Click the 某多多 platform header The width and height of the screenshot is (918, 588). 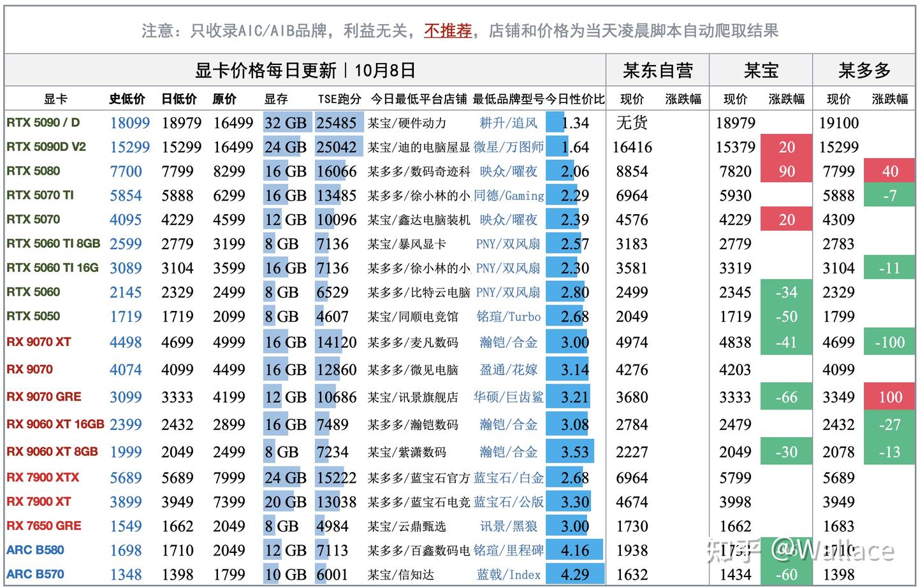pyautogui.click(x=864, y=70)
